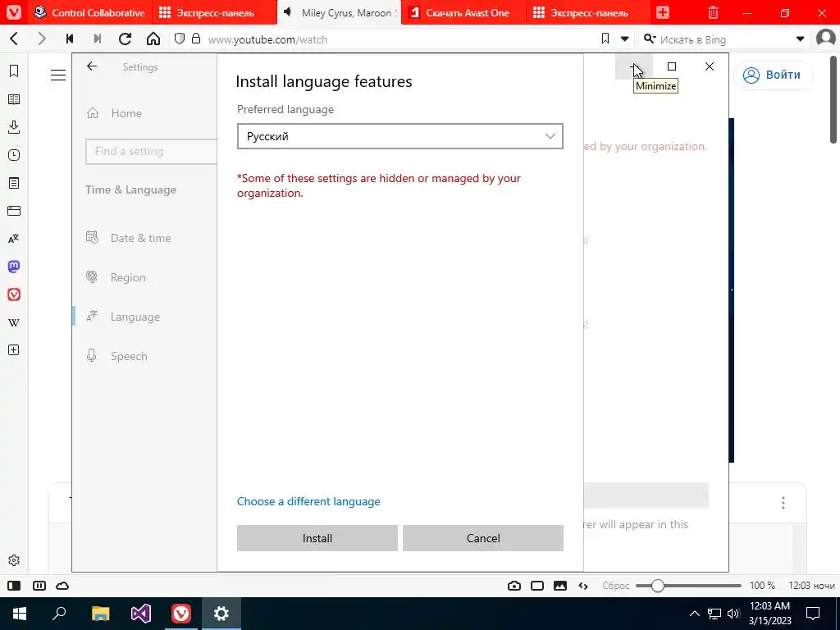This screenshot has width=840, height=630.
Task: Open the Downloads panel
Action: pos(14,127)
